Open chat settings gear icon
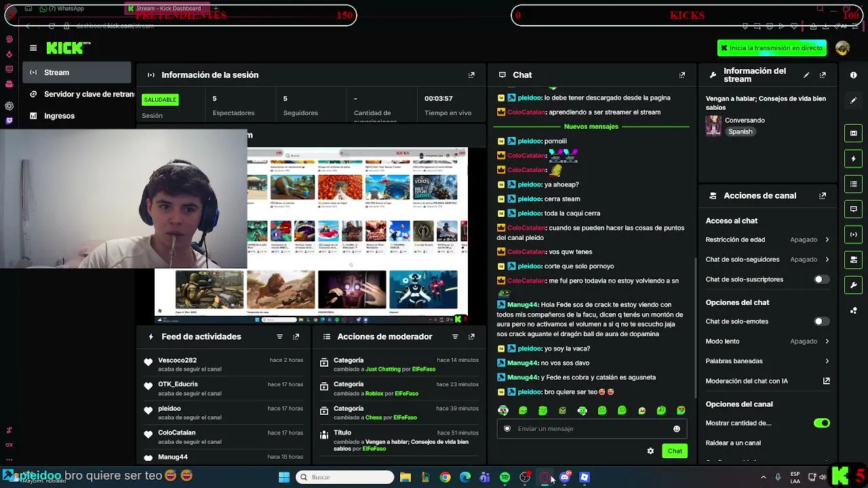The height and width of the screenshot is (488, 868). click(x=650, y=451)
